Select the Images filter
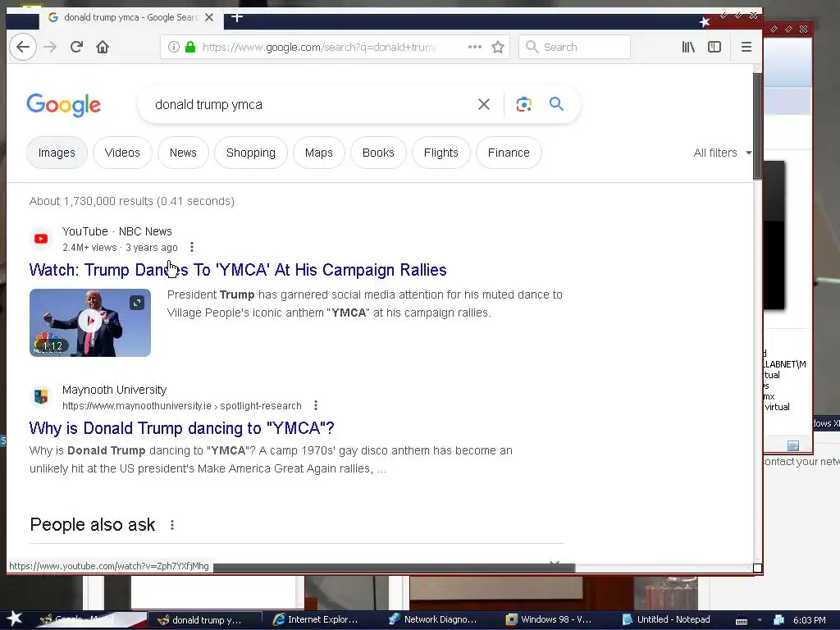This screenshot has width=840, height=630. tap(57, 153)
